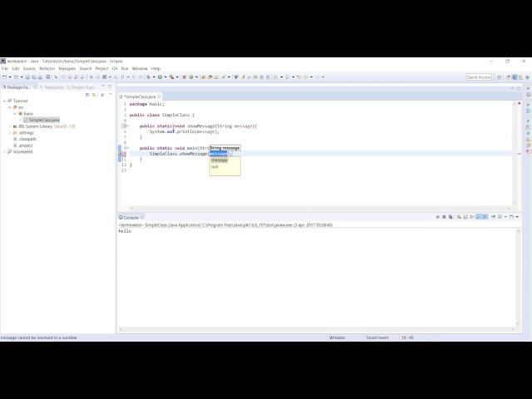This screenshot has height=399, width=532.
Task: Expand the Voorbeeld project node
Action: coord(4,151)
